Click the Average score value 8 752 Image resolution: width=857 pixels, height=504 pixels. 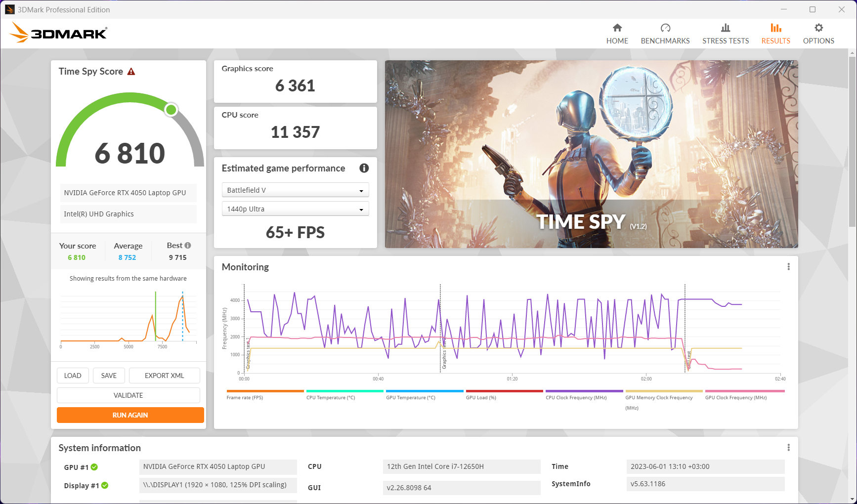[127, 257]
